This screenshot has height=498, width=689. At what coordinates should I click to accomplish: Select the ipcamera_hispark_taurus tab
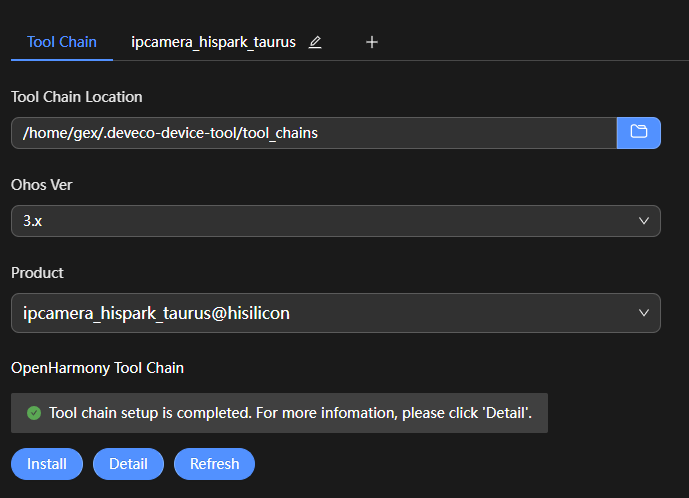(213, 42)
